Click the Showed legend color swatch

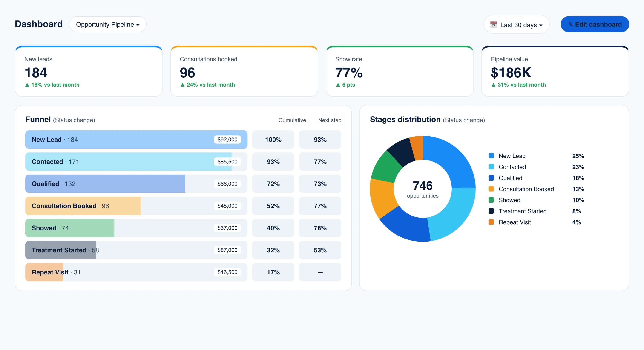(491, 200)
